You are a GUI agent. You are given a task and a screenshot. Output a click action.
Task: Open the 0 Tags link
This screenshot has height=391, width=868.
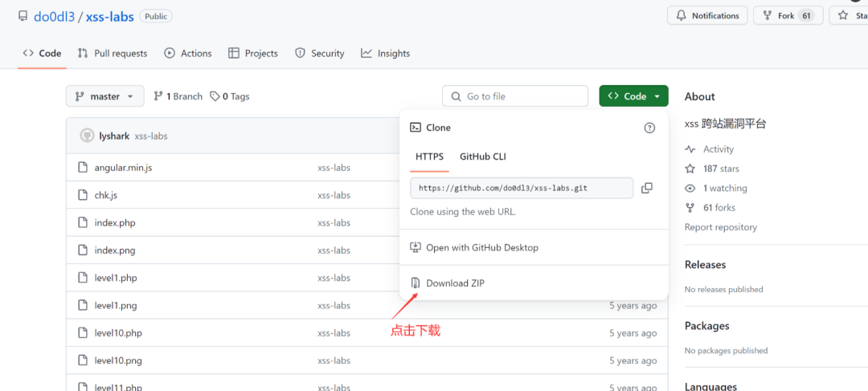[x=230, y=96]
